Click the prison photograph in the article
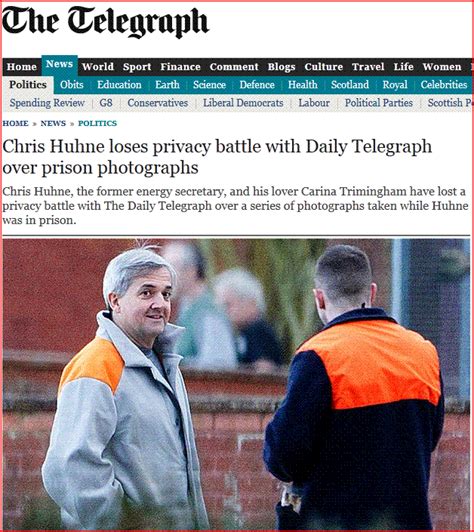This screenshot has width=474, height=532. pos(236,384)
